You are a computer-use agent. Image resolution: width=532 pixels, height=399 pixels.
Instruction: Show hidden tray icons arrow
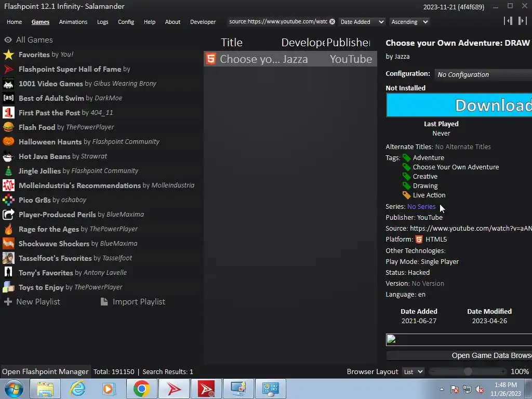pos(442,389)
